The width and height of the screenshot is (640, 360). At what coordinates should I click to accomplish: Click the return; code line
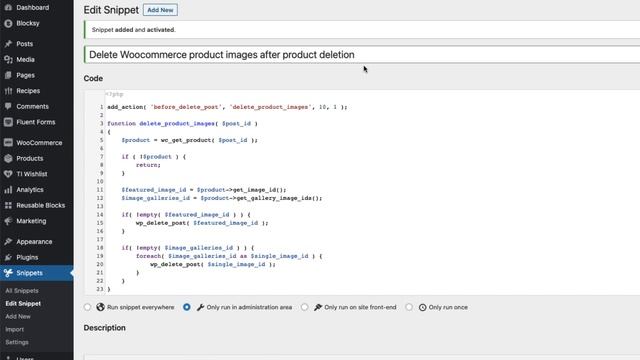click(148, 165)
